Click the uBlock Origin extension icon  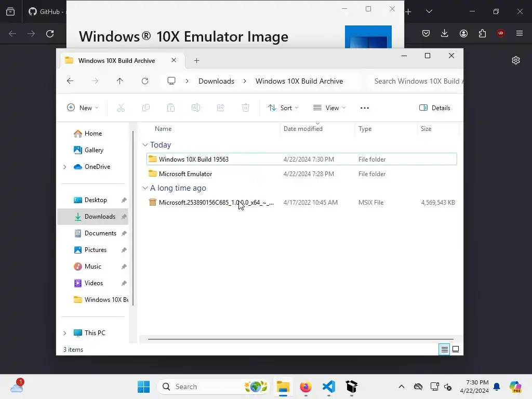(x=500, y=33)
